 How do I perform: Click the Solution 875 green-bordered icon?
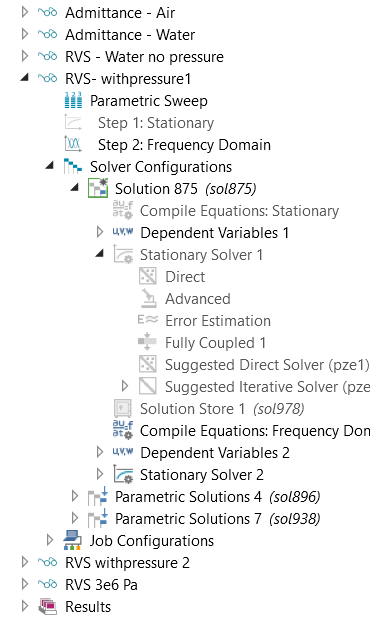98,188
